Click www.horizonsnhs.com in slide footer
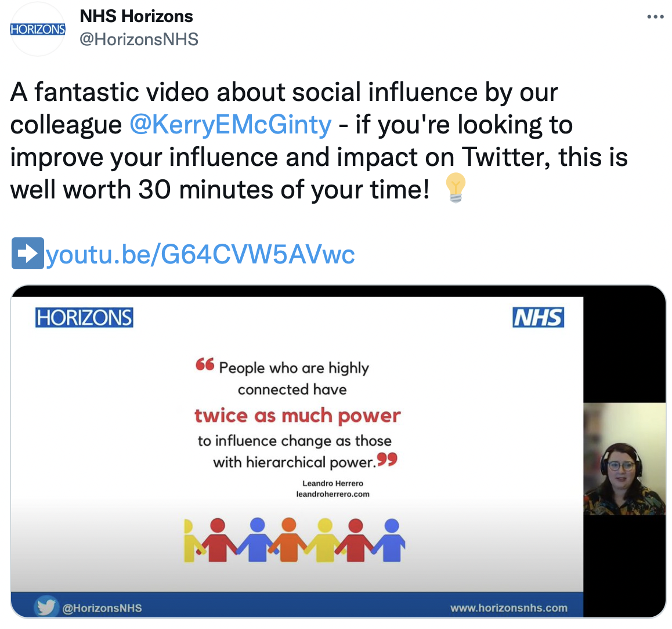Viewport: 672px width, 629px height. coord(508,608)
